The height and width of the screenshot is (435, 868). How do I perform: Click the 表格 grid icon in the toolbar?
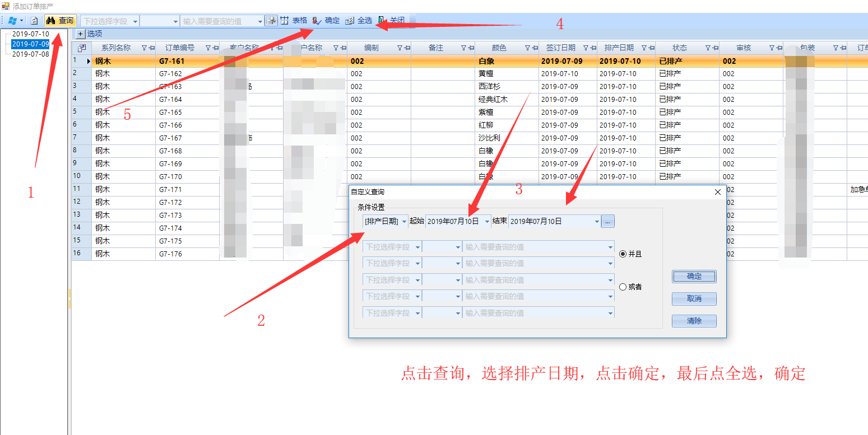[x=285, y=21]
